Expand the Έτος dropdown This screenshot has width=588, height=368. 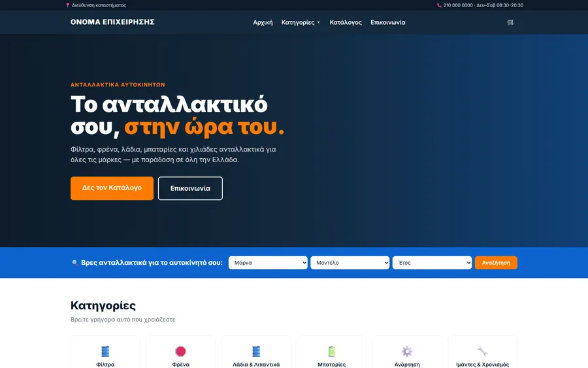pyautogui.click(x=432, y=263)
